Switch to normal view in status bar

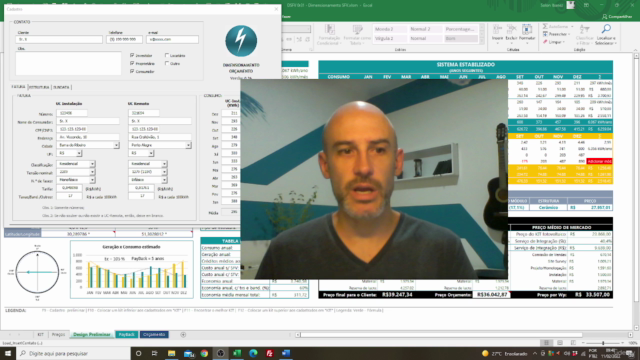click(x=546, y=343)
